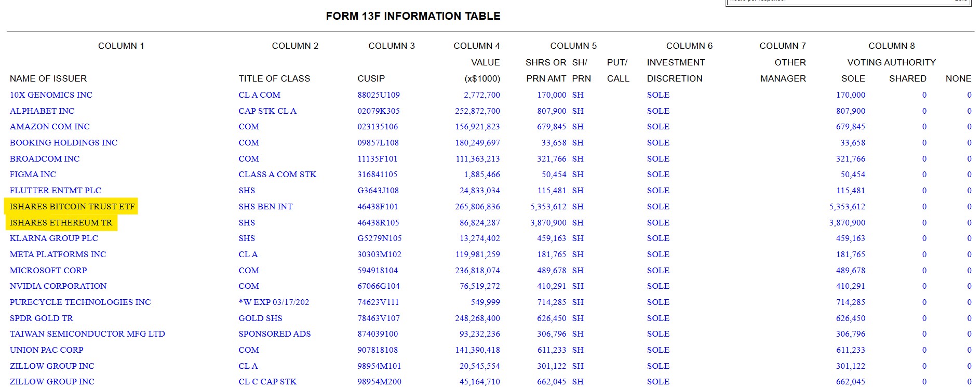Image resolution: width=980 pixels, height=387 pixels.
Task: Click the NAME OF ISSUER column header
Action: (48, 78)
